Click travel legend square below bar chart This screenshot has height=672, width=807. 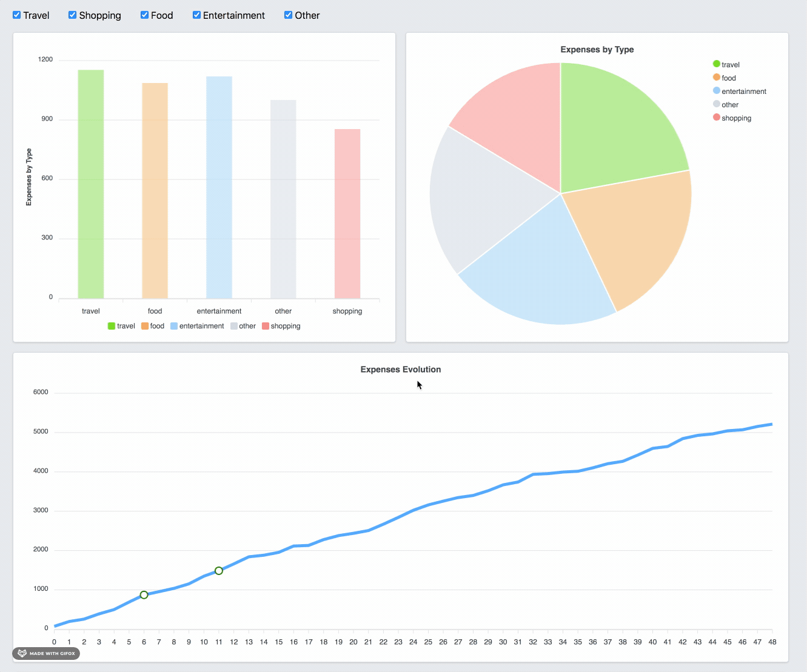[112, 326]
